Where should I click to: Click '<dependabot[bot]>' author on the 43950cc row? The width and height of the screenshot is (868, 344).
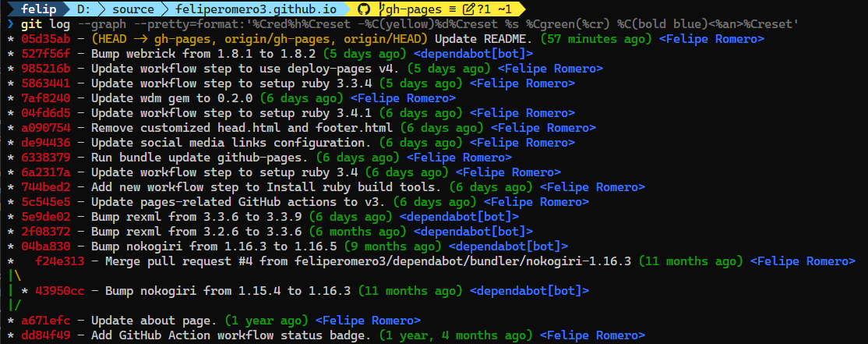pyautogui.click(x=529, y=290)
